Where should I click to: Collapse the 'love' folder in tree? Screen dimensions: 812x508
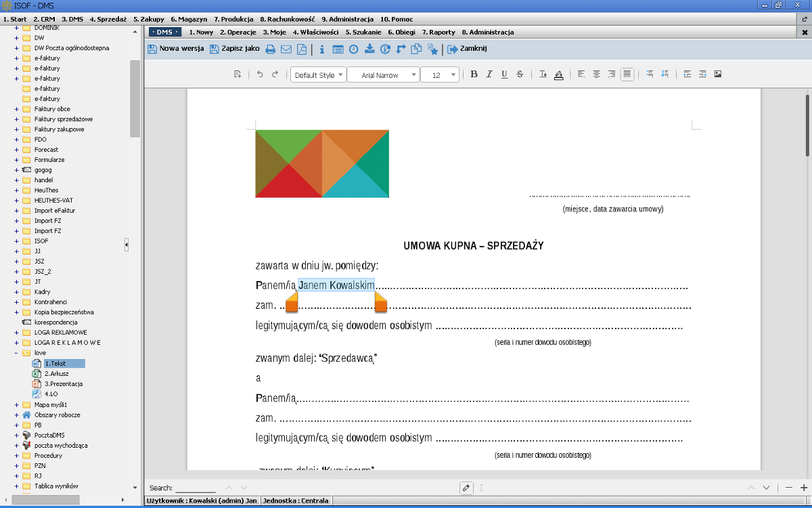click(x=16, y=353)
